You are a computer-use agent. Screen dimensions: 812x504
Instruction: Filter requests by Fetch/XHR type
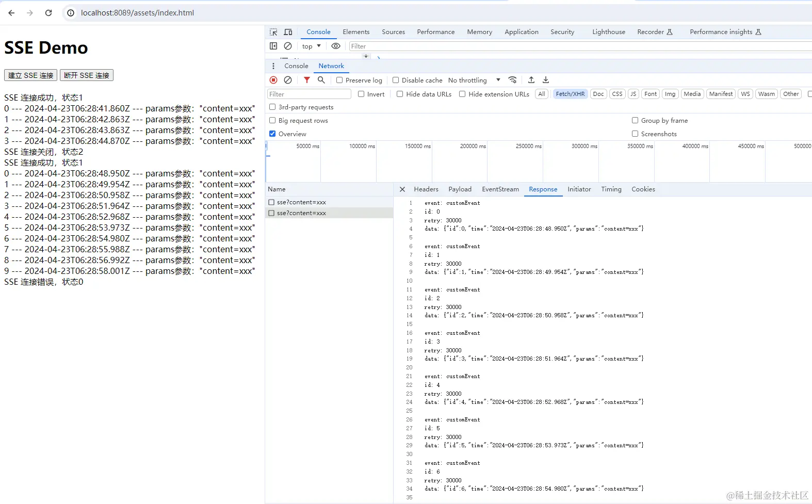click(571, 94)
